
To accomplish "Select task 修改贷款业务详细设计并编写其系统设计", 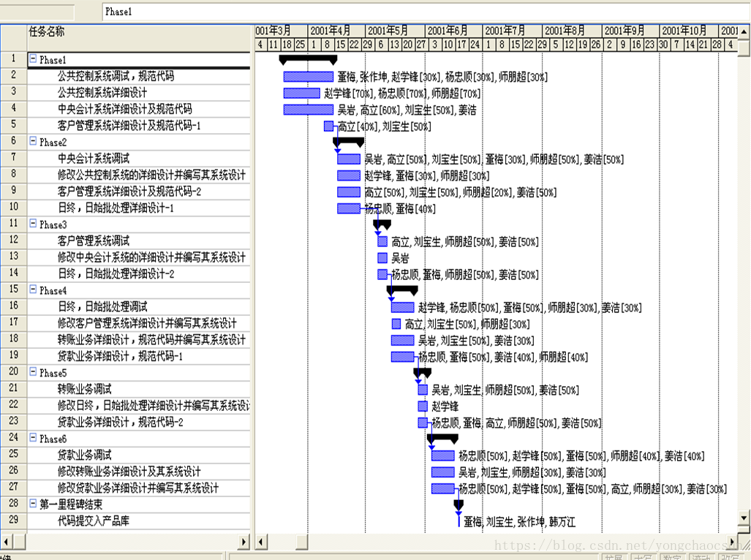I will click(x=138, y=488).
